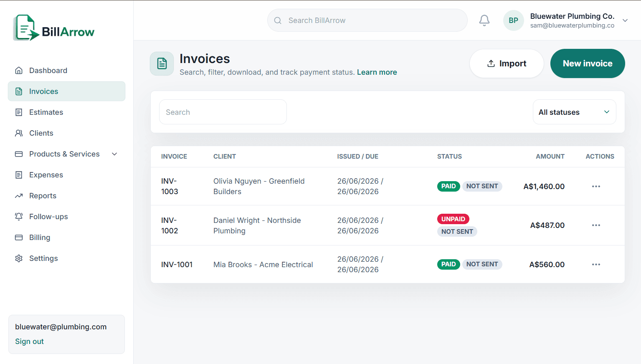Image resolution: width=641 pixels, height=364 pixels.
Task: Click invoice number INV-1003
Action: (170, 186)
